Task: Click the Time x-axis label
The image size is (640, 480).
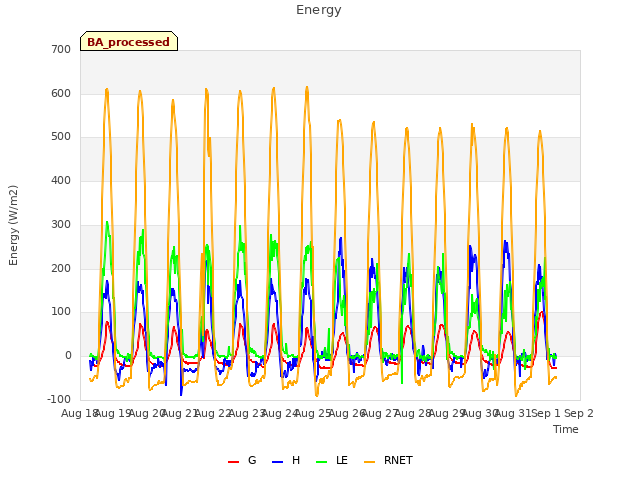Action: (566, 429)
